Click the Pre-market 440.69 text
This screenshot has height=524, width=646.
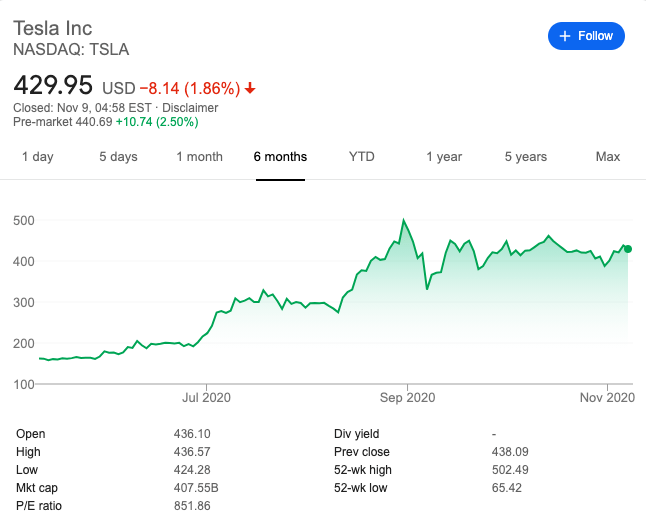(63, 122)
